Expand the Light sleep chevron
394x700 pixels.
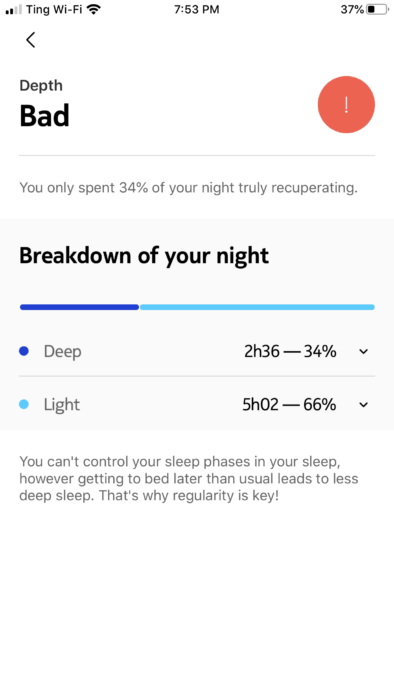tap(364, 405)
